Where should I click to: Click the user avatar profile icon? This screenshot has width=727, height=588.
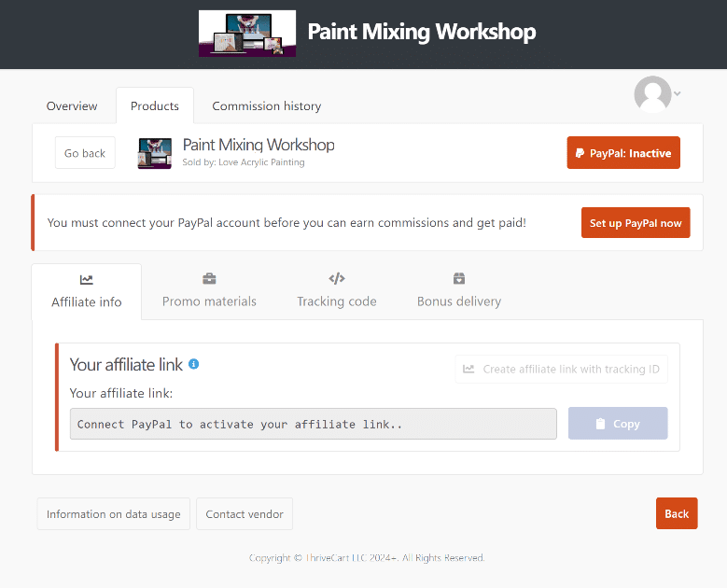tap(652, 94)
